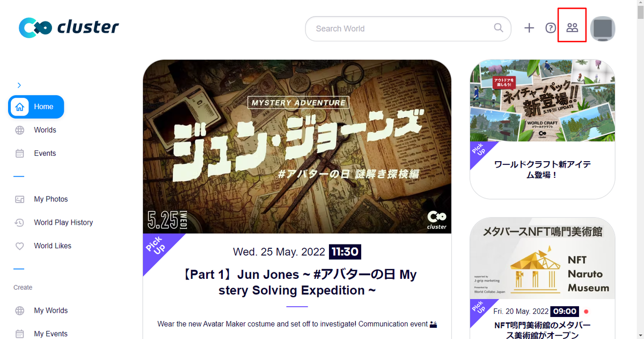Click the red live dot by 09:00
644x339 pixels.
tap(586, 311)
